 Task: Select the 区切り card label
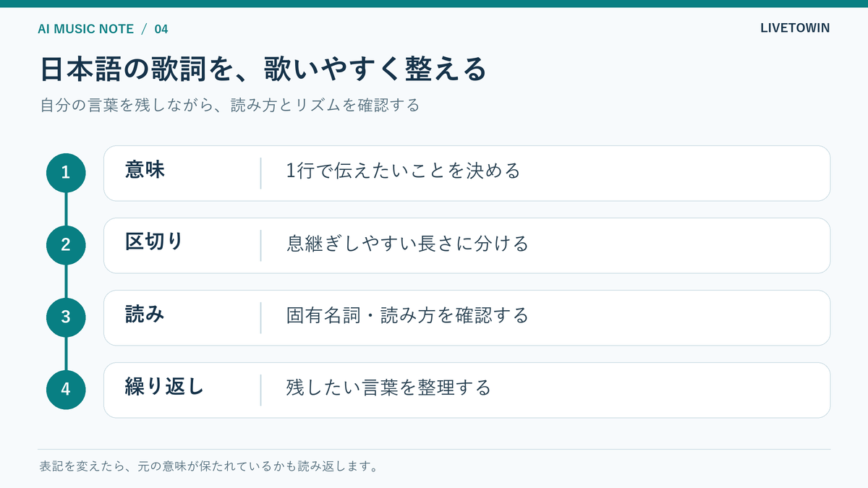(154, 242)
